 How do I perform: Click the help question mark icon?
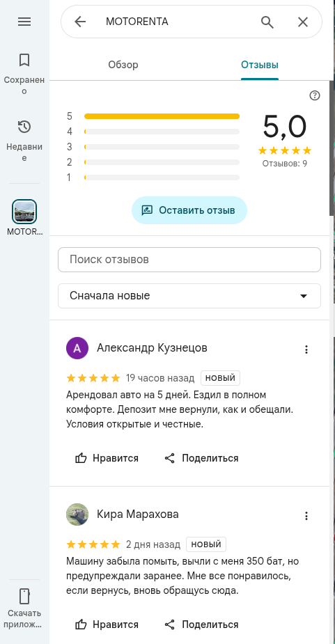(x=314, y=95)
